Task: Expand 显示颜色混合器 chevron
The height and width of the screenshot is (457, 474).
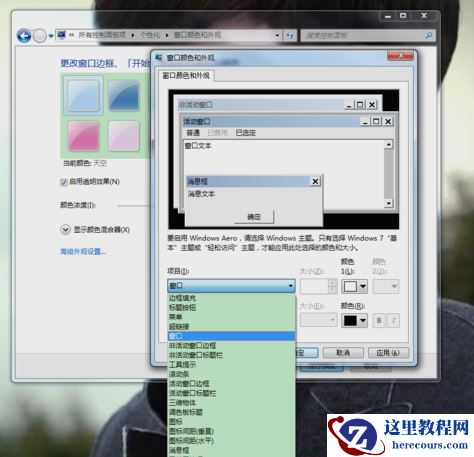Action: click(x=65, y=230)
